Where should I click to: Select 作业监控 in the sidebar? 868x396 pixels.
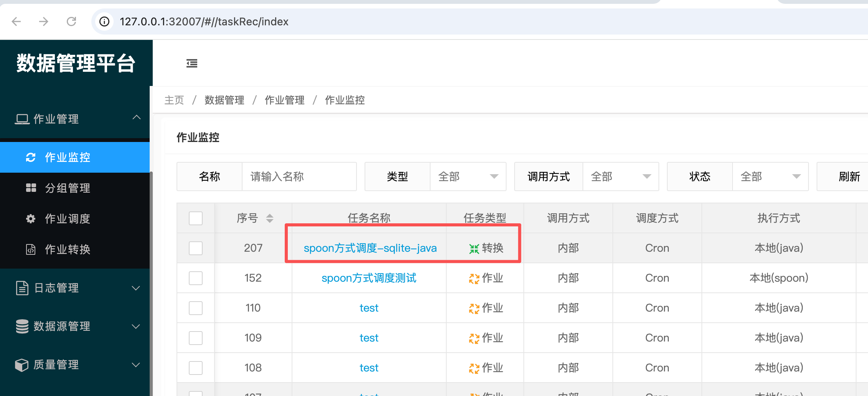(x=75, y=157)
